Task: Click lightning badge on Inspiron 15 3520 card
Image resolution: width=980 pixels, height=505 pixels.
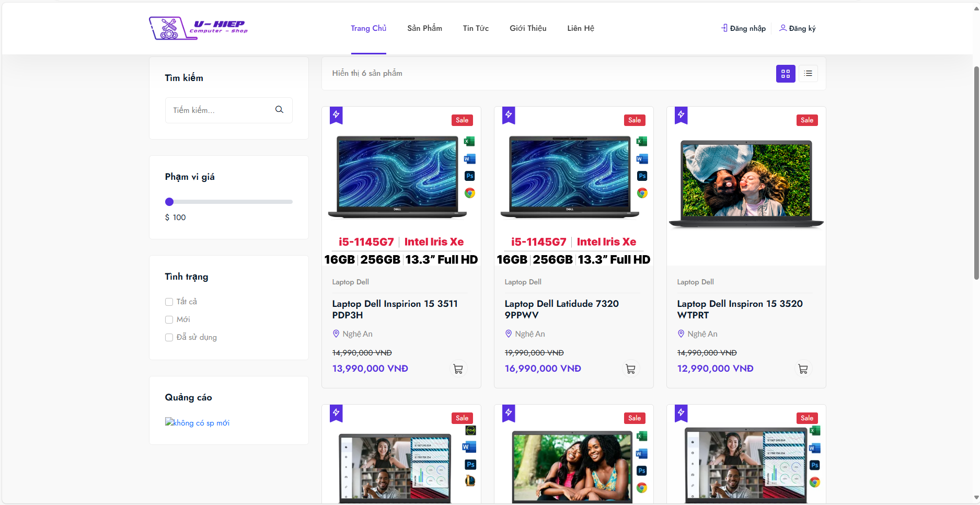Action: [681, 115]
